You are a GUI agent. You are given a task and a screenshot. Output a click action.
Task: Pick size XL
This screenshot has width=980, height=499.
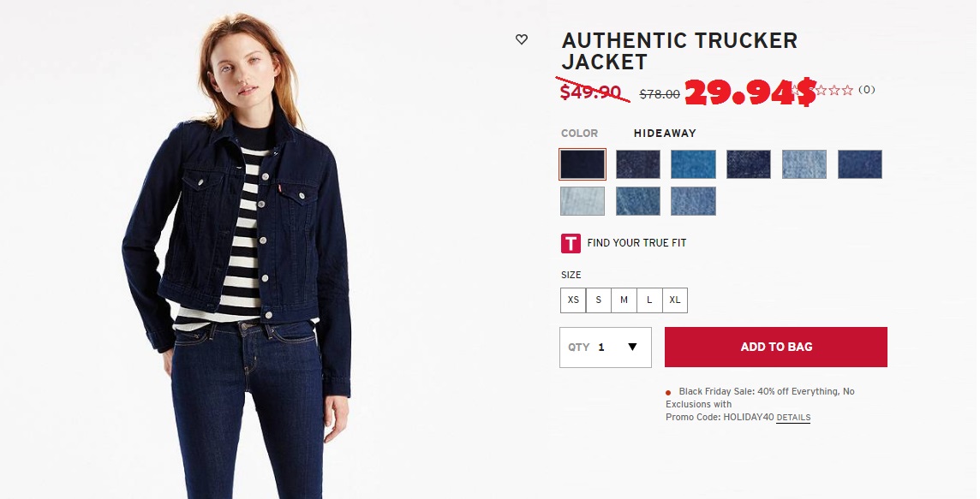point(675,300)
